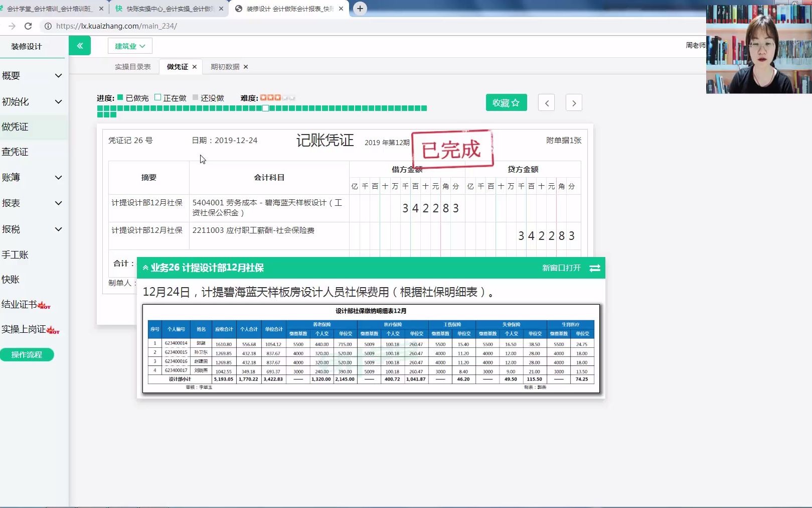812x508 pixels.
Task: Open the 实操上岗证 hot sidebar item
Action: [25, 329]
